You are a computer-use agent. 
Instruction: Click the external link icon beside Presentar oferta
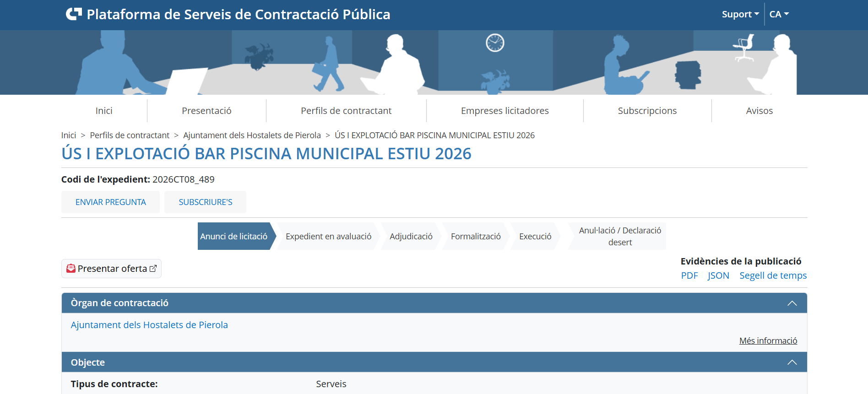coord(153,269)
